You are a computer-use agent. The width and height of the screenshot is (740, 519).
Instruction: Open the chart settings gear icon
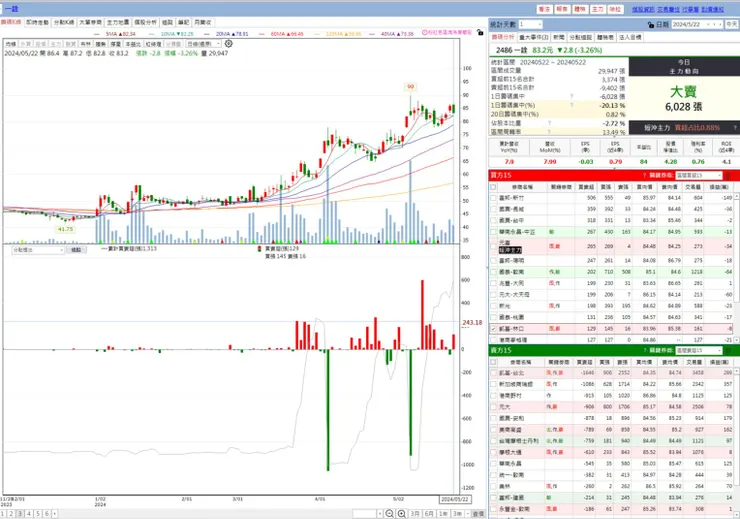click(228, 43)
